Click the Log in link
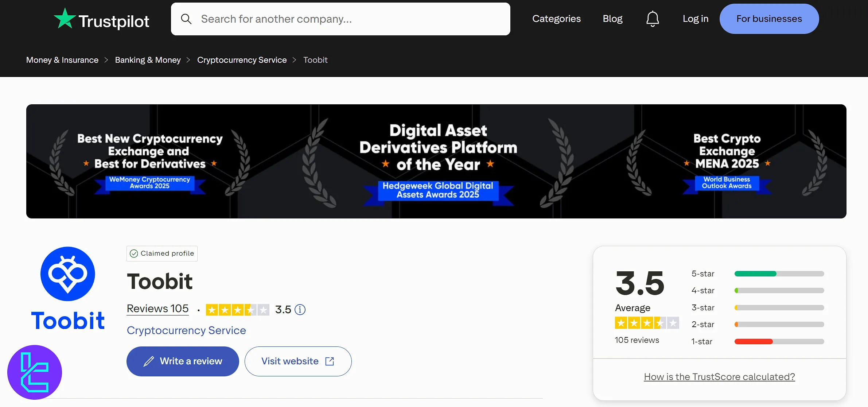The width and height of the screenshot is (868, 407). click(695, 19)
